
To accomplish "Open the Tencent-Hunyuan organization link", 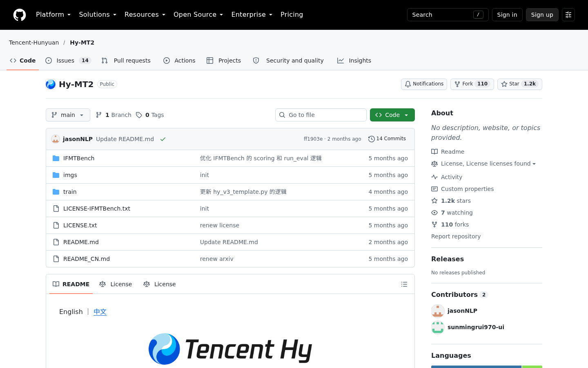I will click(x=34, y=43).
